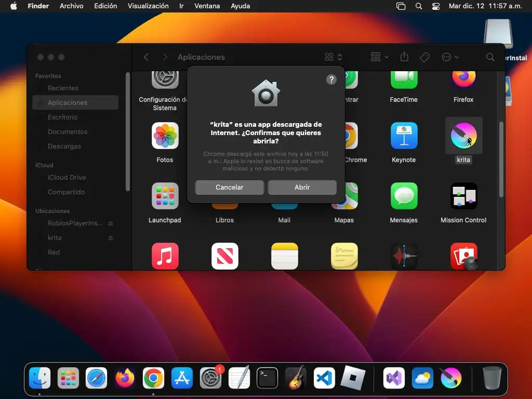Open Terminal from the Dock
The image size is (532, 399).
tap(268, 378)
